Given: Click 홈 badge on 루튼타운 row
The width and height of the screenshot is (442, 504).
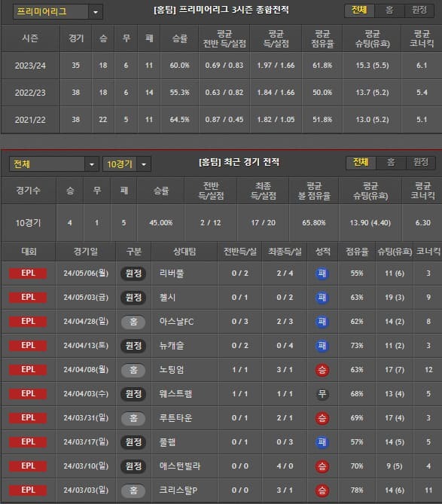Looking at the screenshot, I should click(133, 418).
